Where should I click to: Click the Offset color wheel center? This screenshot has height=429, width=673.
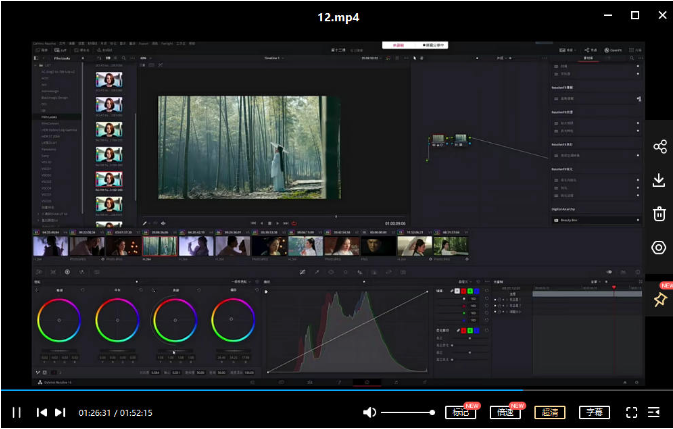pyautogui.click(x=231, y=319)
